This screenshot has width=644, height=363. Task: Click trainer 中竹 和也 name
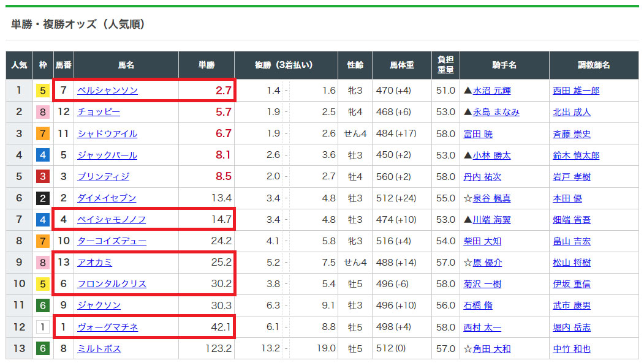coord(572,349)
